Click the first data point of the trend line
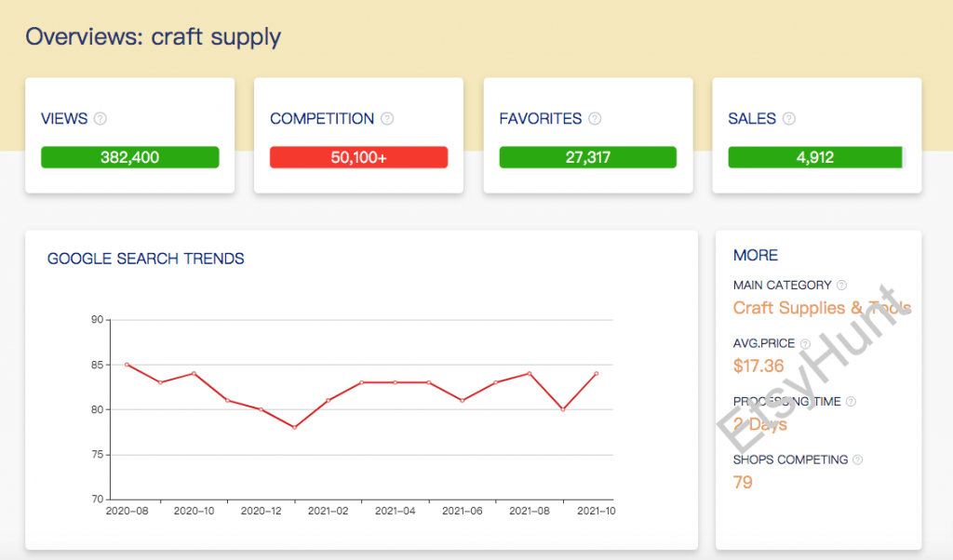This screenshot has height=560, width=953. click(127, 365)
